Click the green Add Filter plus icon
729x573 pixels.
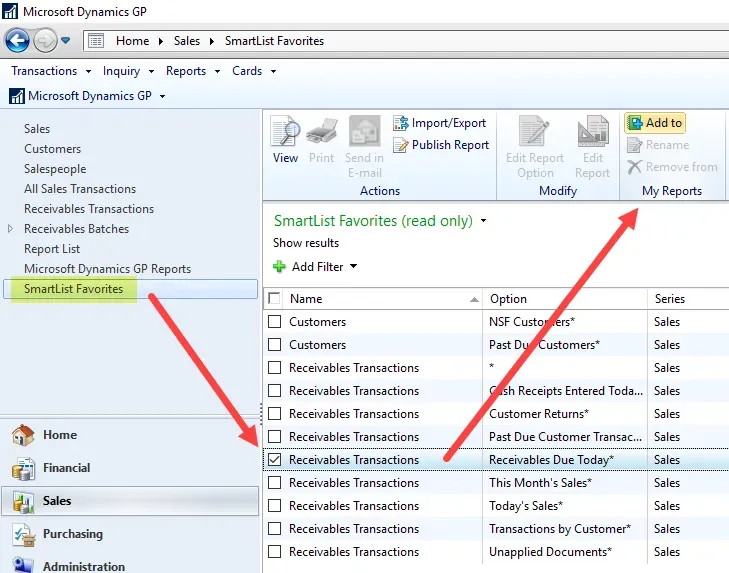(279, 267)
